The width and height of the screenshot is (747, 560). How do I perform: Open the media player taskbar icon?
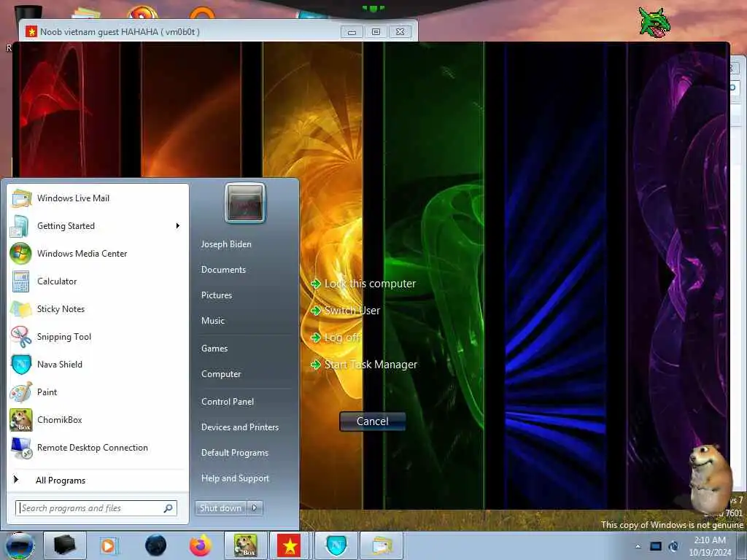tap(108, 545)
